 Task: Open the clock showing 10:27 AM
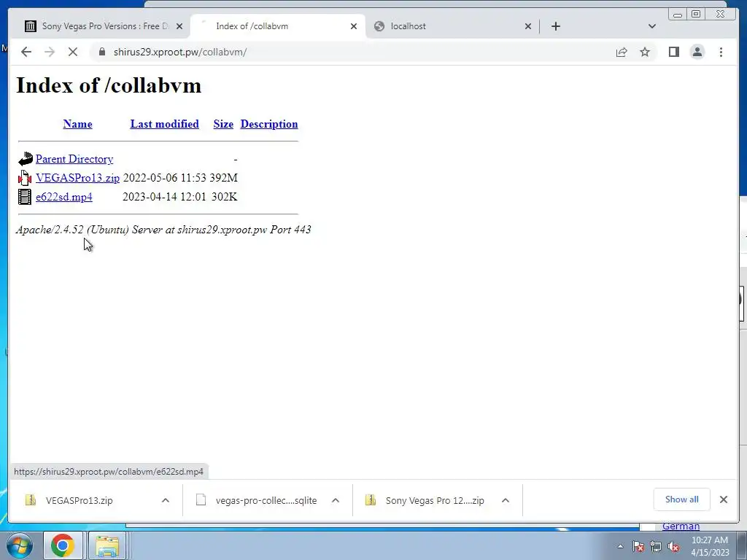710,546
